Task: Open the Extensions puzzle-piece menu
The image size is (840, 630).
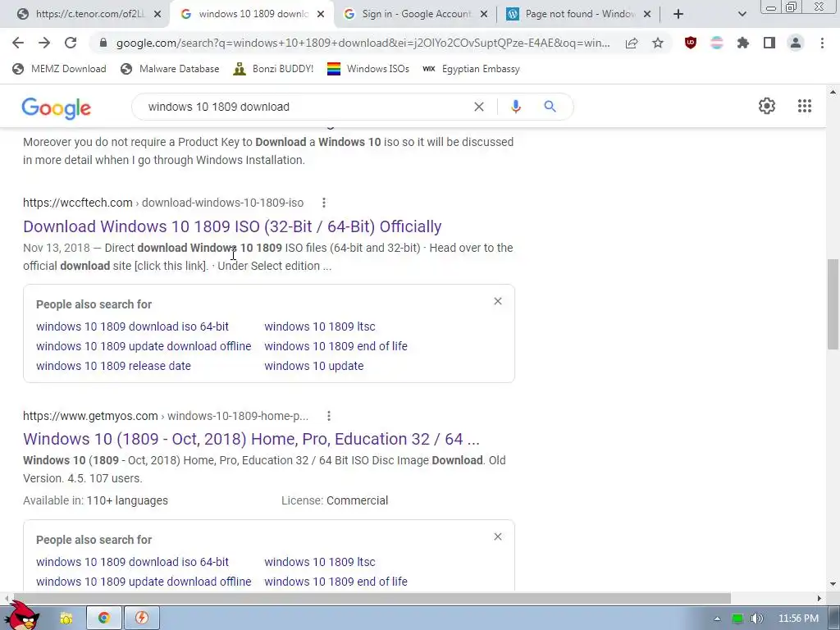Action: point(743,43)
